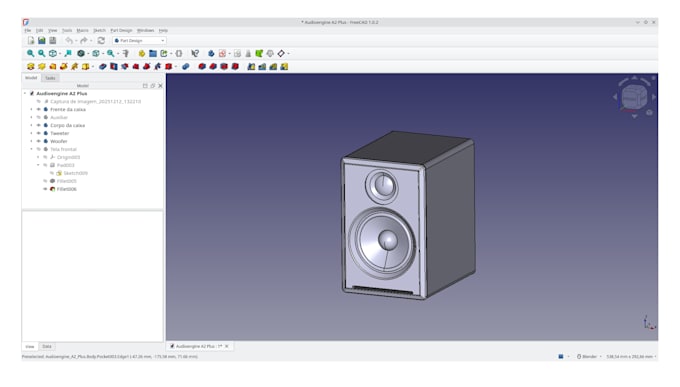Open the Sketch menu
The image size is (680, 387).
[99, 30]
